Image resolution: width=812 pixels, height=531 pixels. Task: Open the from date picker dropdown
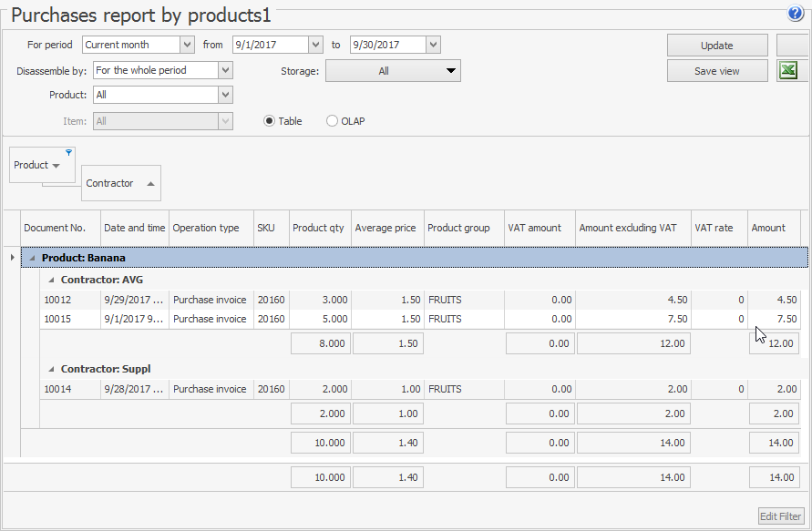point(316,45)
